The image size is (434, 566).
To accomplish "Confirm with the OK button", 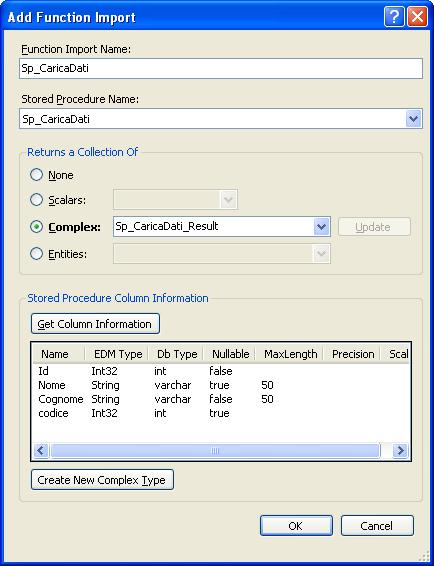I will point(296,526).
